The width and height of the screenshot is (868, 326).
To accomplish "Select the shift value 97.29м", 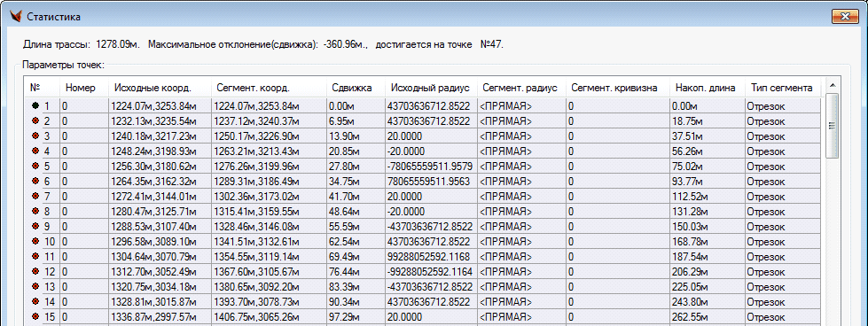I will pyautogui.click(x=355, y=317).
